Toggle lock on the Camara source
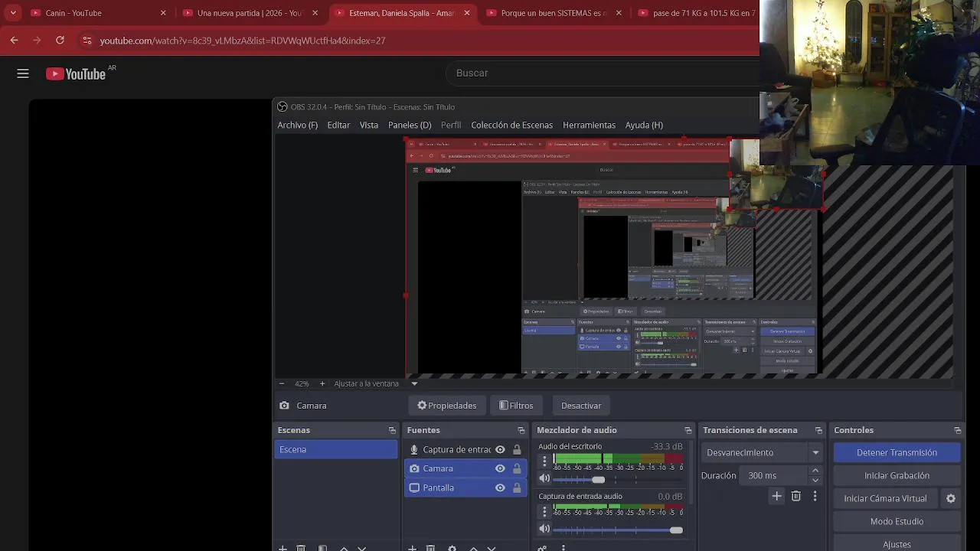Screen dimensions: 980x551 [517, 468]
